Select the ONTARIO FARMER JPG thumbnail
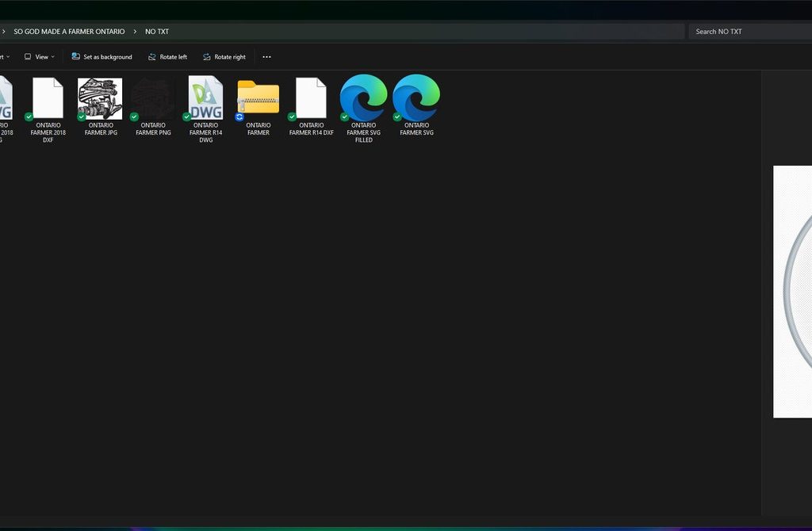The image size is (812, 531). [x=100, y=98]
